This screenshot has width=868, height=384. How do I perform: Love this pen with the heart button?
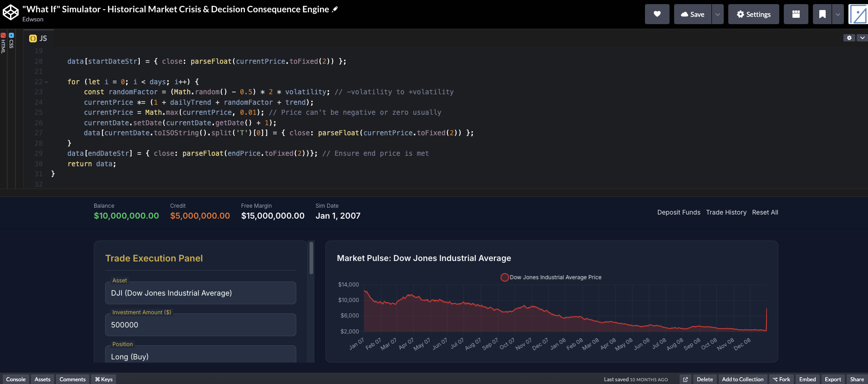coord(657,14)
